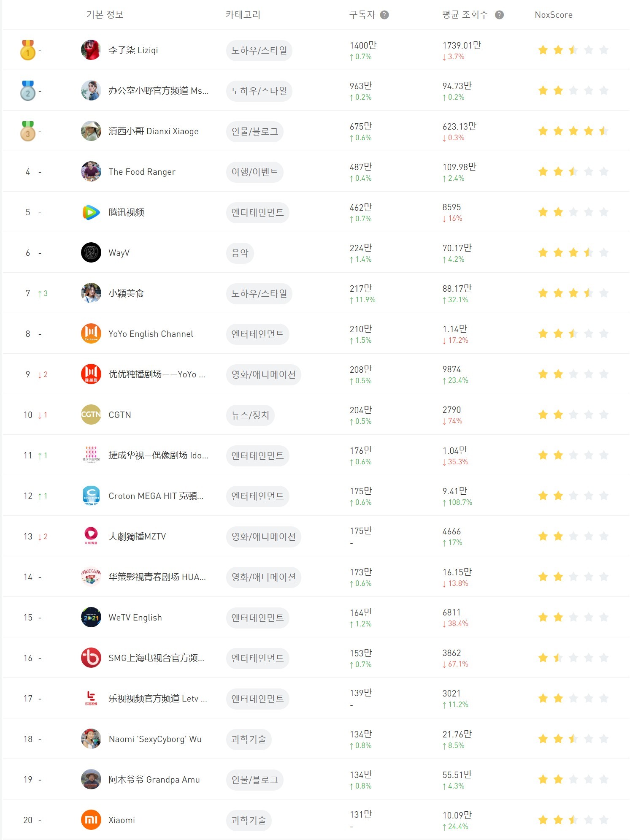Image resolution: width=630 pixels, height=840 pixels.
Task: Click the WayV channel logo icon
Action: 91,253
